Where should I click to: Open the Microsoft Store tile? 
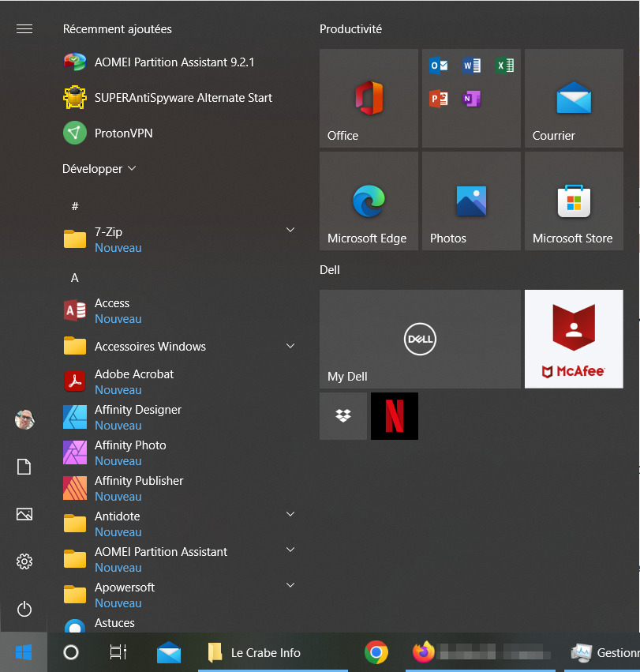click(x=574, y=201)
